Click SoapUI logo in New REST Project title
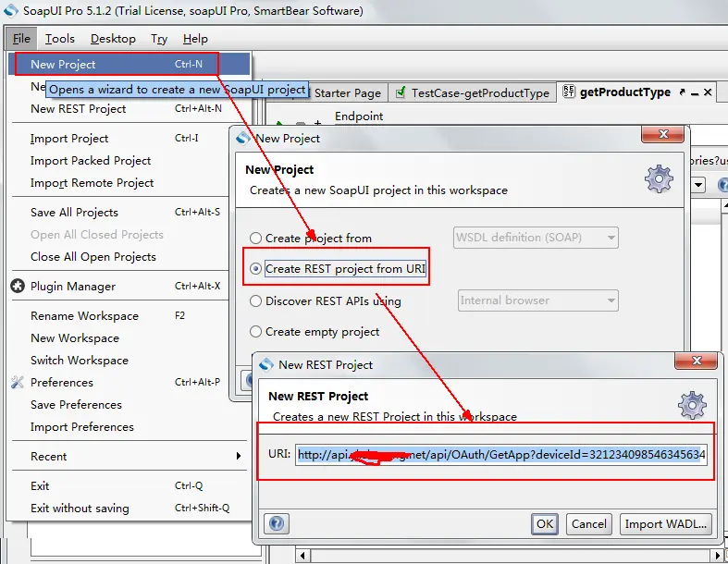This screenshot has height=564, width=728. [x=266, y=365]
